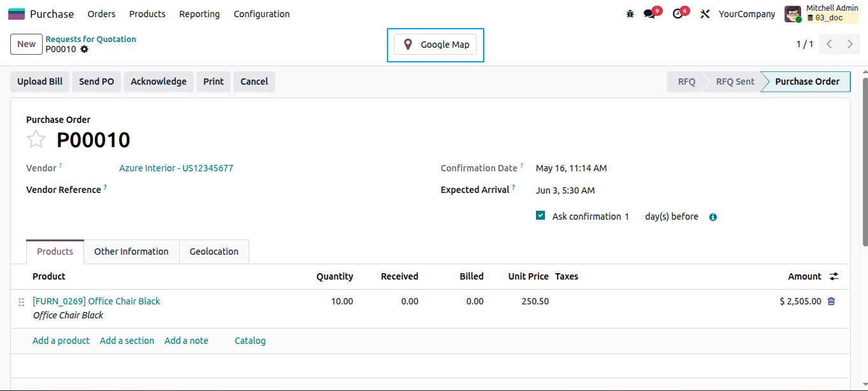Click Add a section link

[127, 341]
